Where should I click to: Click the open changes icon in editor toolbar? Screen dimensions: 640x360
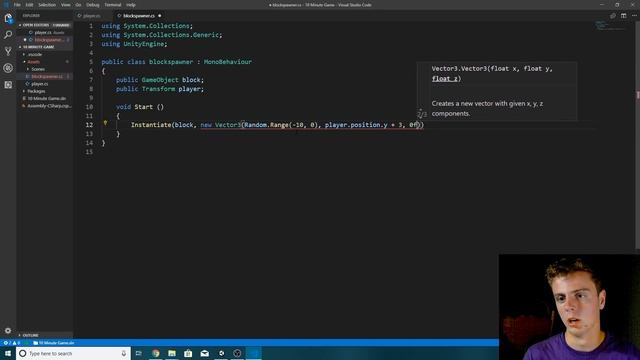coord(613,16)
